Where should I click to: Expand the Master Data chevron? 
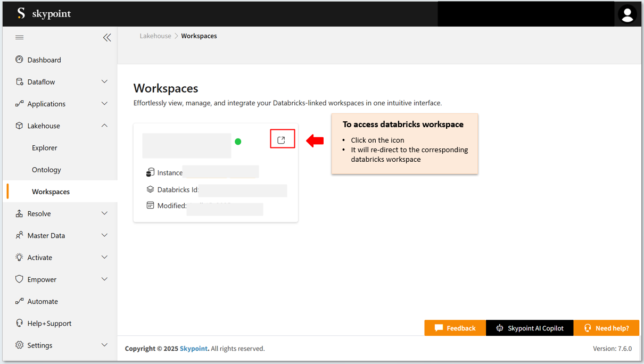104,235
